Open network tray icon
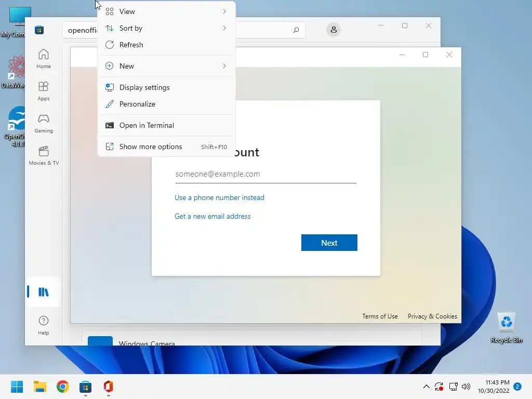 pos(453,387)
